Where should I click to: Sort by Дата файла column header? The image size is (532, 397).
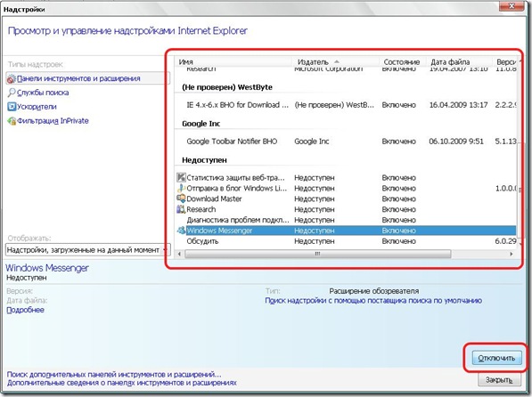point(458,62)
